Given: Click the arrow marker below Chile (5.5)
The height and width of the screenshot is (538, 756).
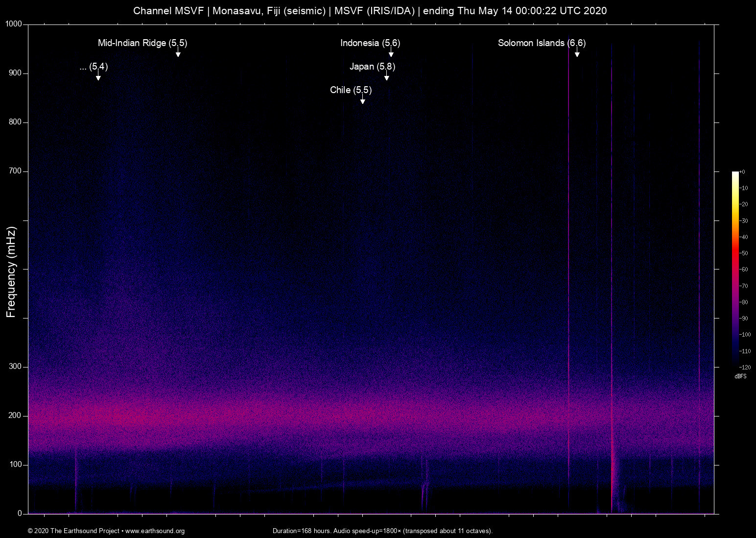Looking at the screenshot, I should pos(363,101).
